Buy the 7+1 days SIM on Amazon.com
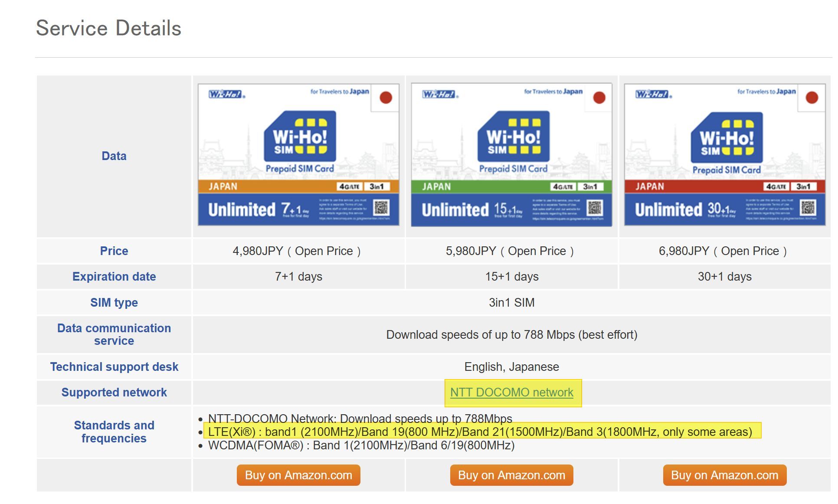 coord(298,475)
